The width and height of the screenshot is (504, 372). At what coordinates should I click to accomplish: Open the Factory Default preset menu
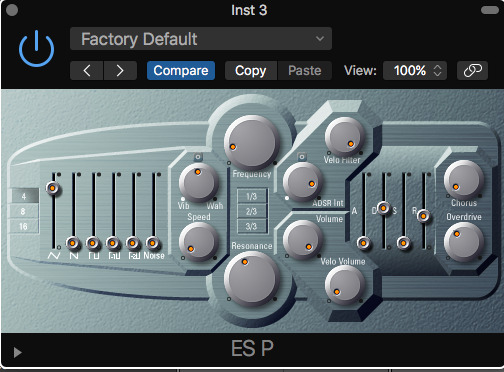click(201, 39)
